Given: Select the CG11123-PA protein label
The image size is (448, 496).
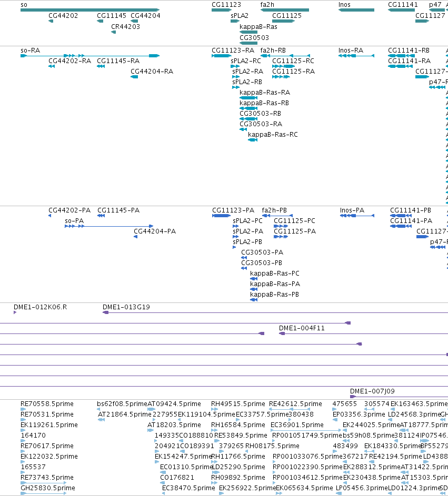Looking at the screenshot, I should pos(233,210).
